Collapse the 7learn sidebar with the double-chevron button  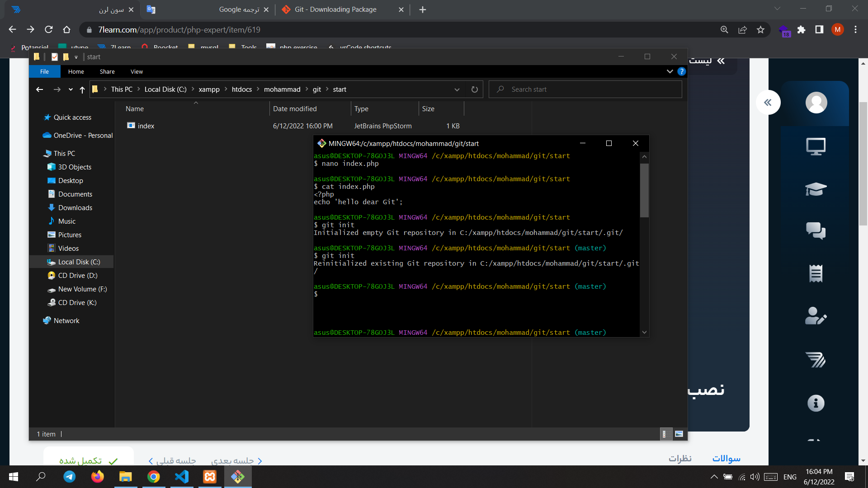[768, 102]
